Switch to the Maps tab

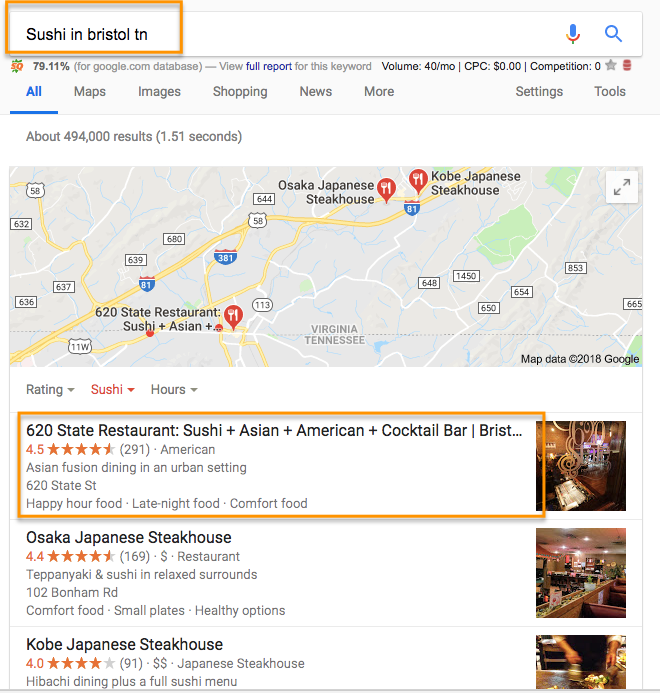[90, 91]
